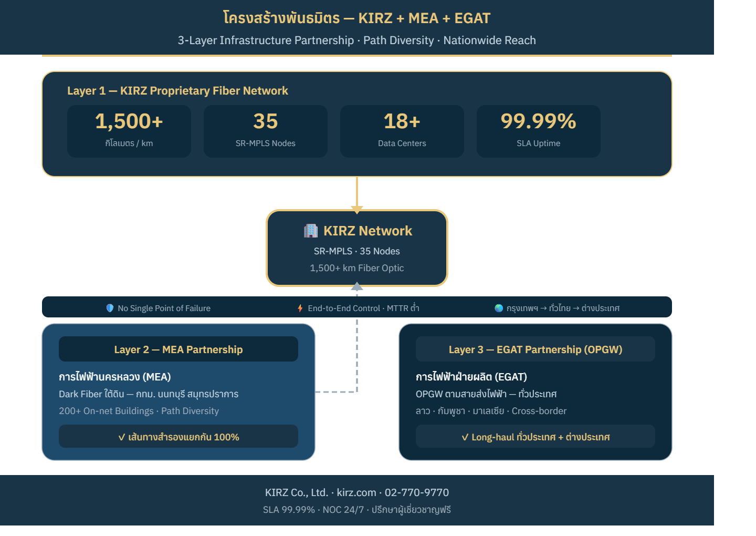Click the ลาว · กัมพูชา · มาเลเซีย · Cross-border text
This screenshot has width=756, height=536.
491,411
